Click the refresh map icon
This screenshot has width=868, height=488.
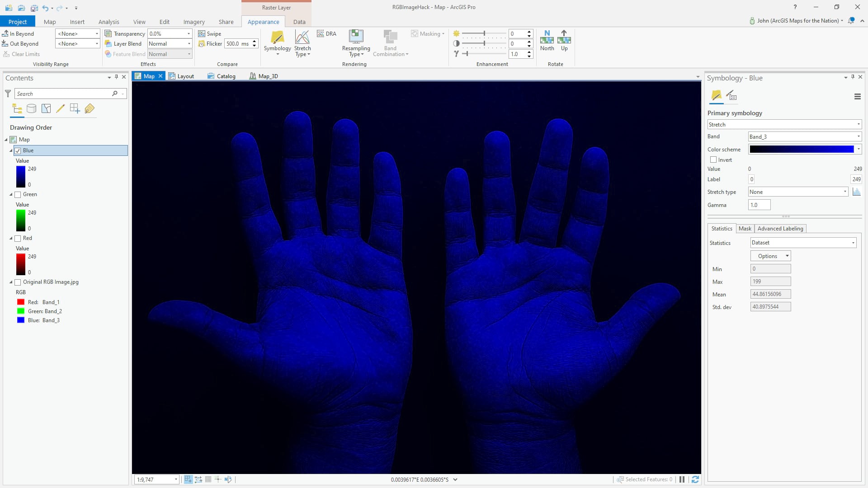pyautogui.click(x=695, y=479)
